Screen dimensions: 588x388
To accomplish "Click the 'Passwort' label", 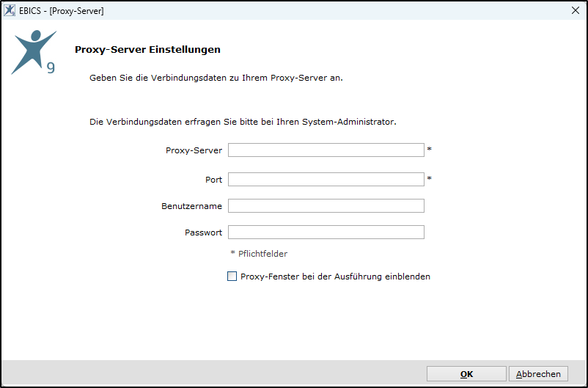I will (203, 233).
